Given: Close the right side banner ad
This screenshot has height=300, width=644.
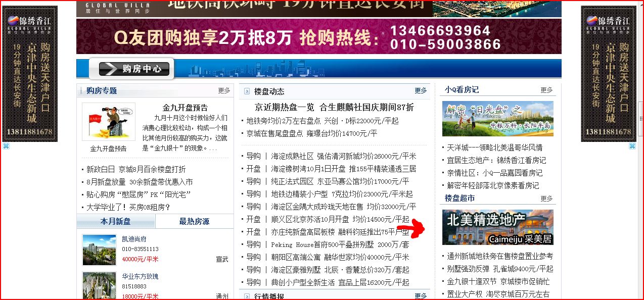Looking at the screenshot, I should [632, 146].
